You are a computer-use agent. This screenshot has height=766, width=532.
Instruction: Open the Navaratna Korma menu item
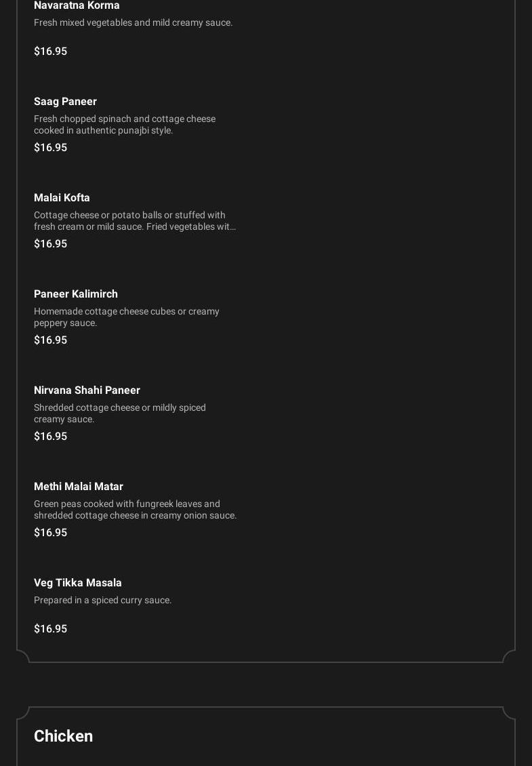point(77,5)
